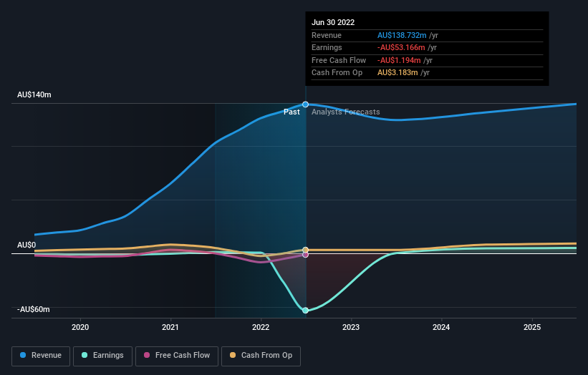The height and width of the screenshot is (375, 588).
Task: Click the 2024 x-axis label
Action: (x=441, y=328)
